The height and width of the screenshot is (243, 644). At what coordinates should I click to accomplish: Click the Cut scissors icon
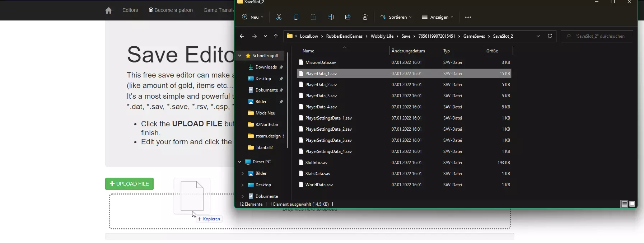[279, 17]
